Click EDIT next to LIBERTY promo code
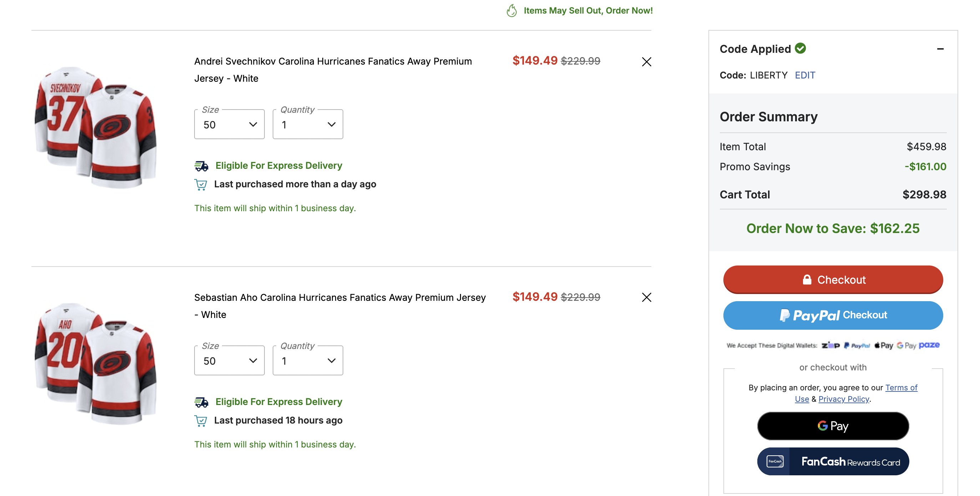Viewport: 980px width, 496px height. click(x=805, y=75)
